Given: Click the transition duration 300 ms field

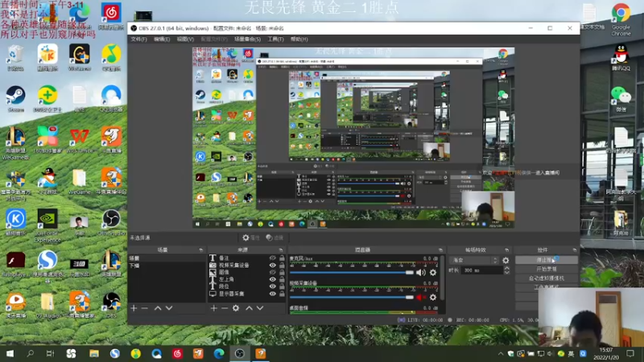Looking at the screenshot, I should pos(483,270).
